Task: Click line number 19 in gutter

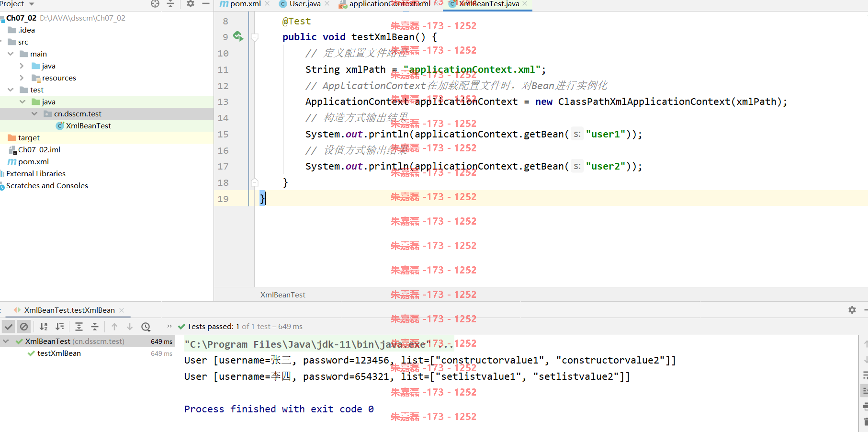Action: click(223, 199)
